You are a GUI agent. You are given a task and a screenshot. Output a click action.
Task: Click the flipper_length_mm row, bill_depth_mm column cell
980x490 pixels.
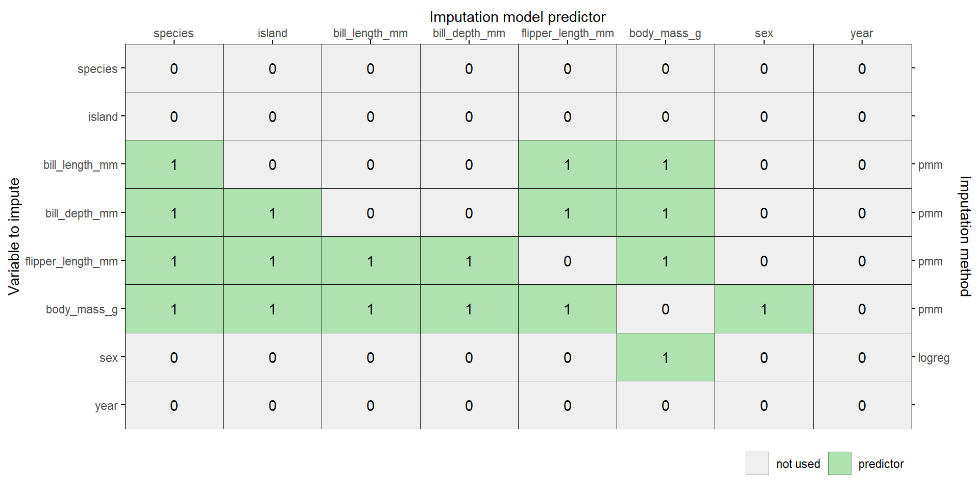click(x=469, y=261)
